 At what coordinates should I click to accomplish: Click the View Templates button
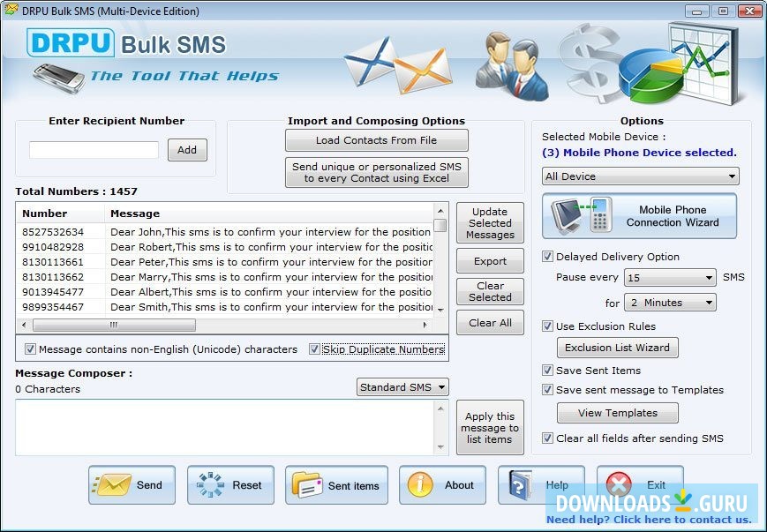click(617, 413)
